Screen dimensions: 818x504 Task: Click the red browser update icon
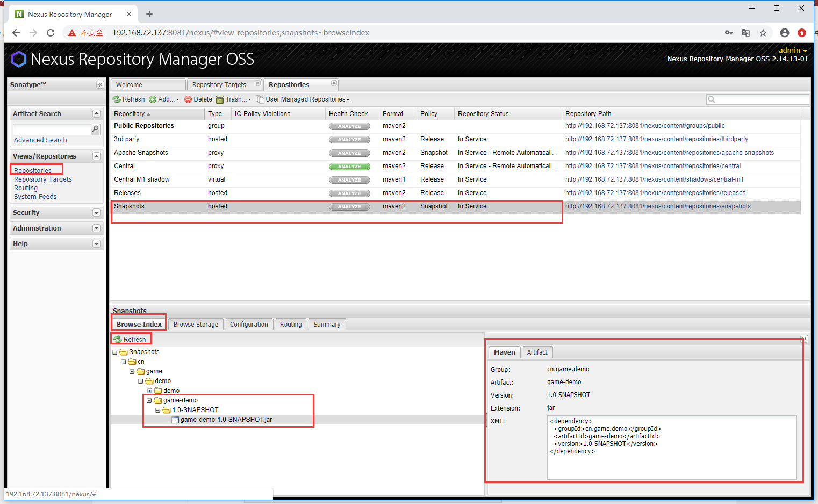pos(802,33)
